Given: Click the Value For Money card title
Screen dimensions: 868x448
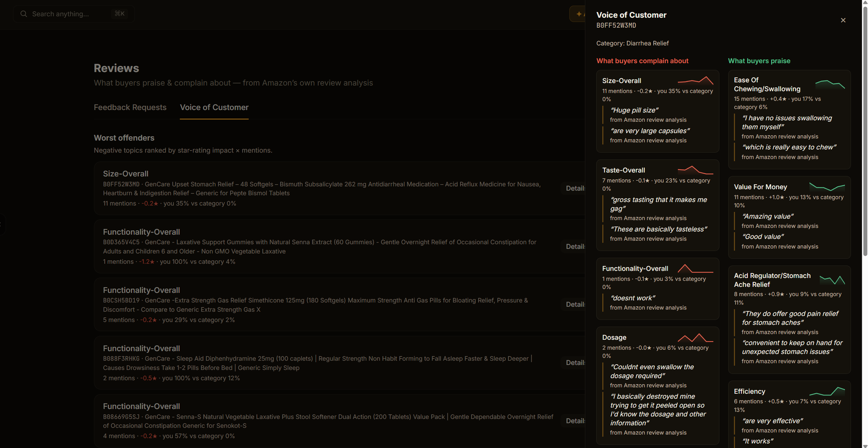Looking at the screenshot, I should point(760,187).
